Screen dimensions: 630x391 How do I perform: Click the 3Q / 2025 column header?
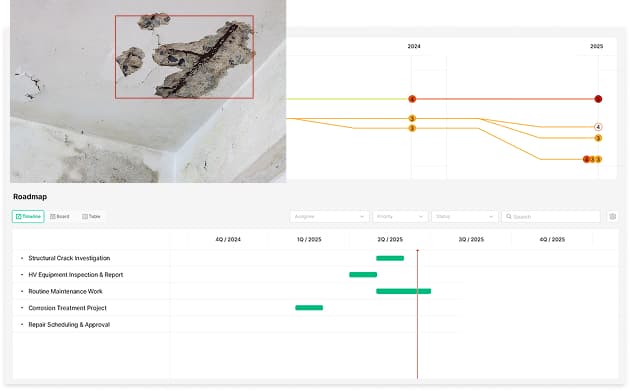point(471,239)
